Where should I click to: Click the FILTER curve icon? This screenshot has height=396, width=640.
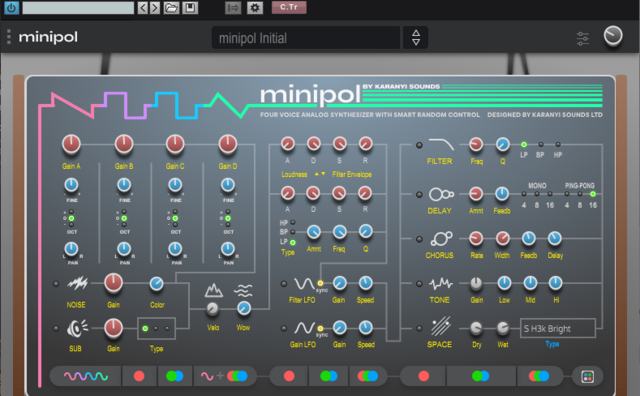[x=441, y=144]
